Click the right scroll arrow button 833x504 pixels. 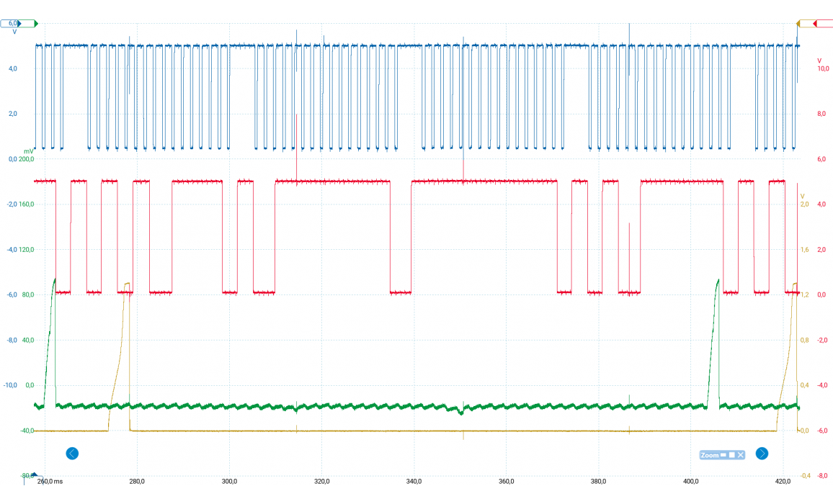[x=762, y=454]
